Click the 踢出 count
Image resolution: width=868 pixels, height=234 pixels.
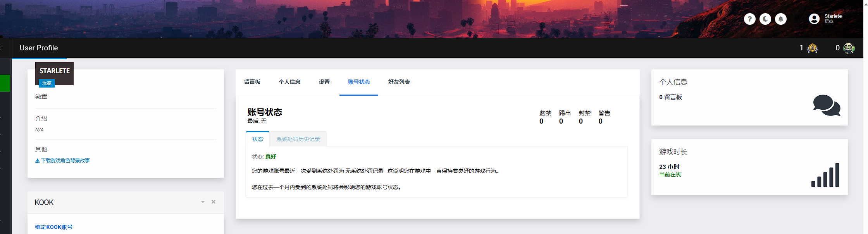tap(561, 121)
